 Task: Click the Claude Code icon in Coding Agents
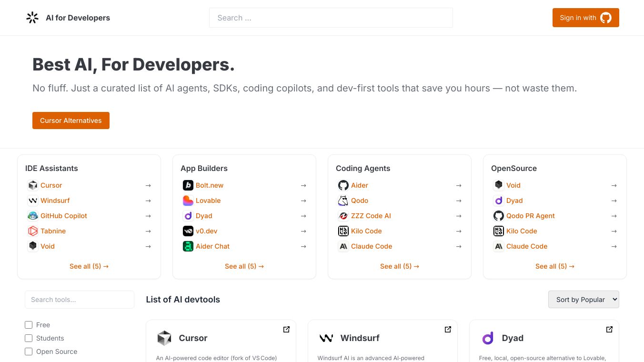343,246
